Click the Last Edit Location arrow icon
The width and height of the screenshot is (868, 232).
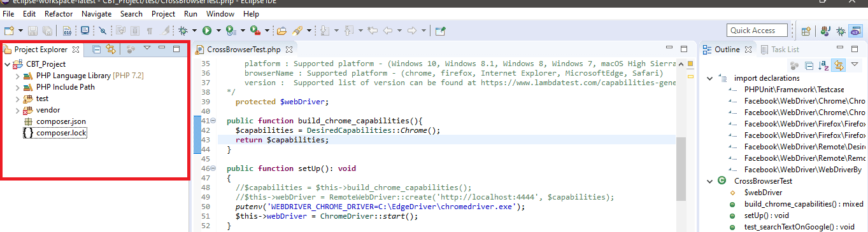tap(373, 30)
